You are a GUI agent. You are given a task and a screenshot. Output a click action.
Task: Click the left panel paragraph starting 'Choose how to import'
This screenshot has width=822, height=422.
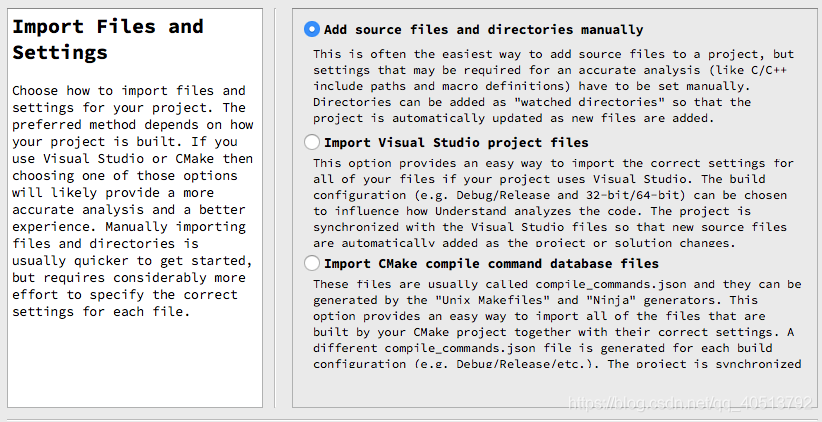(130, 200)
